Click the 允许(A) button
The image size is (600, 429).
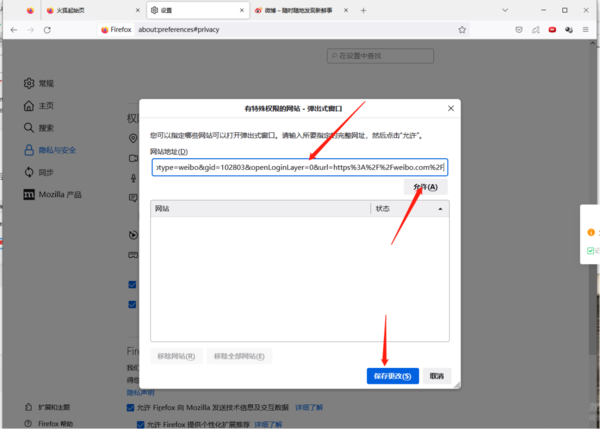[x=426, y=187]
